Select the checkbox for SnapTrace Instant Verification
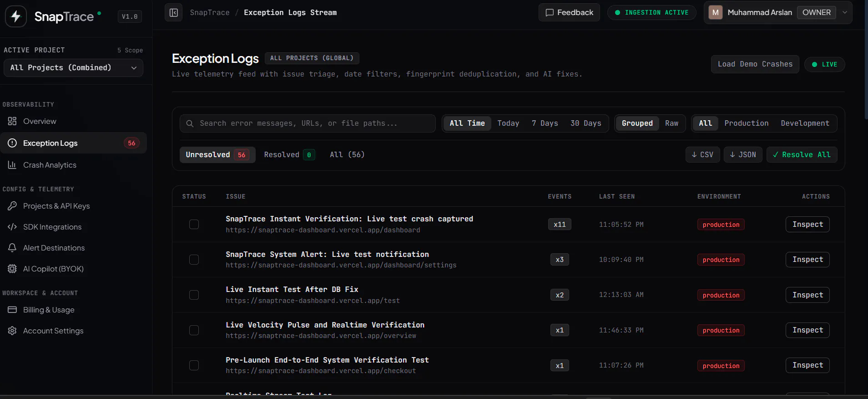868x399 pixels. click(x=194, y=225)
